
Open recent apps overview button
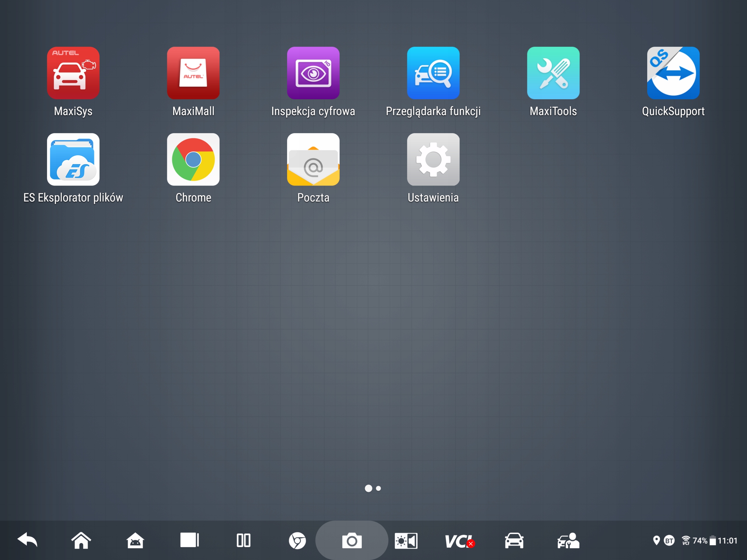click(189, 540)
